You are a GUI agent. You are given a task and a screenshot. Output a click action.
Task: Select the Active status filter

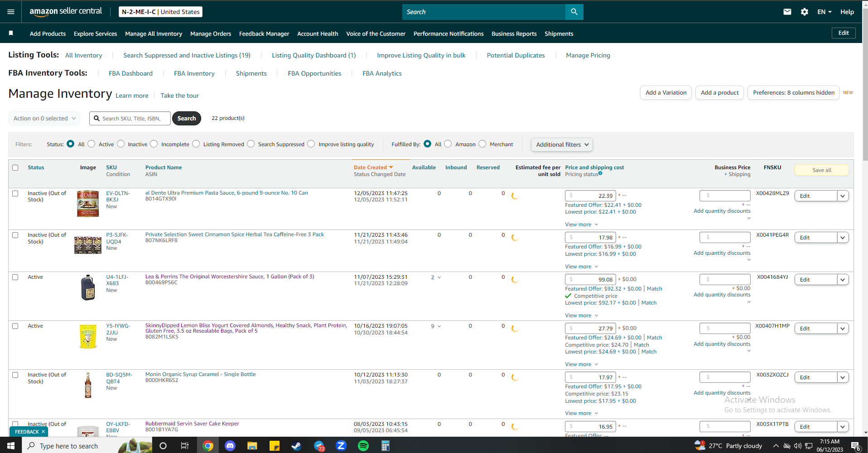click(x=92, y=144)
